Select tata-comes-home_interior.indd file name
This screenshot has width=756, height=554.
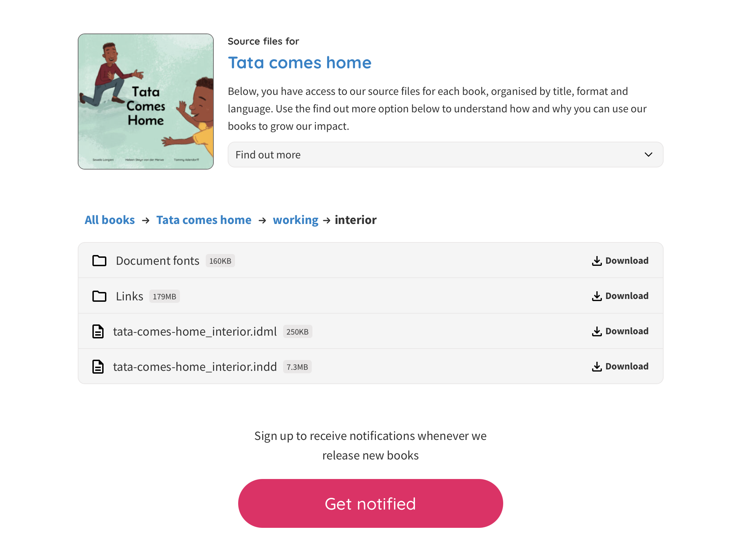(x=195, y=367)
